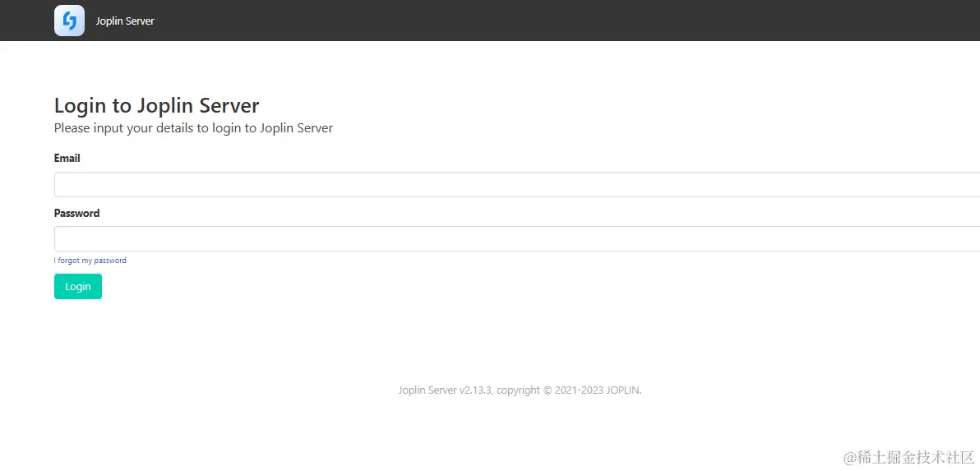Open the Joplin Server header link
Screen dimensions: 980x471
(125, 21)
